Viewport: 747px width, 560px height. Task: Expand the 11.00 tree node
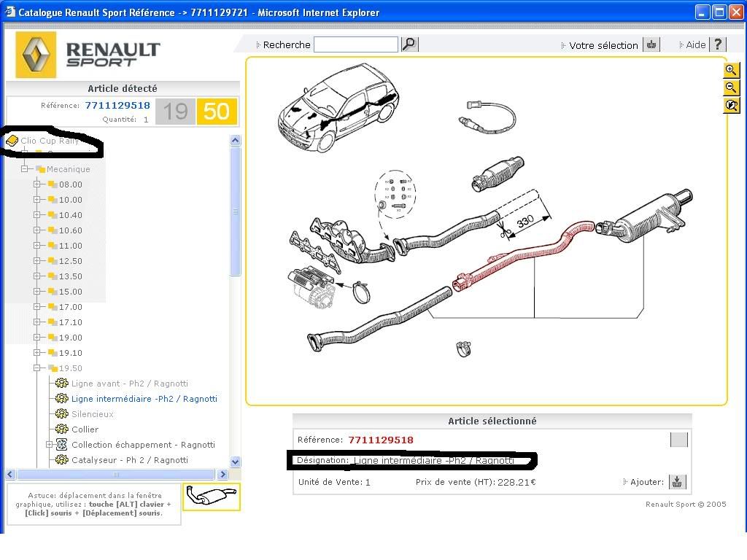36,246
